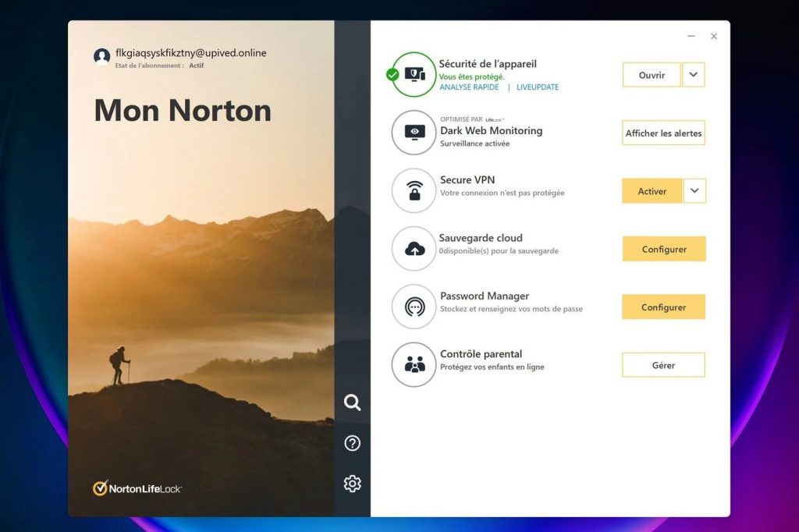Expand the dropdown next to Activer
Image resolution: width=799 pixels, height=532 pixels.
tap(694, 191)
